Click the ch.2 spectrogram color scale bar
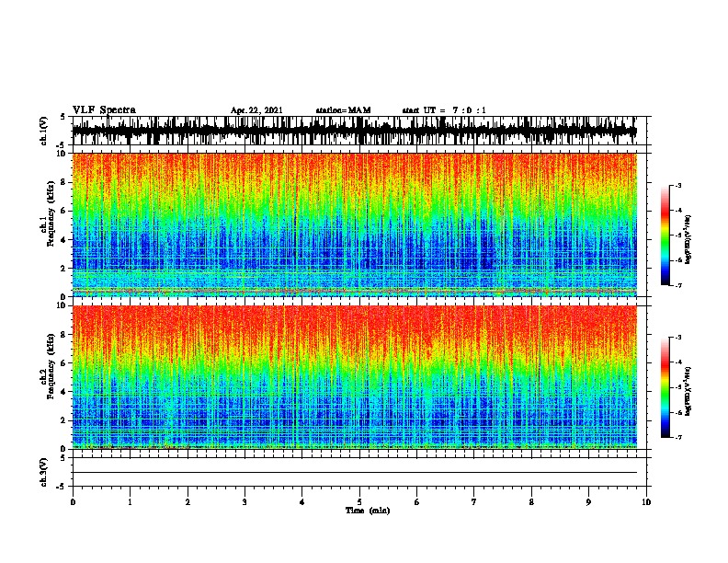 (x=665, y=387)
